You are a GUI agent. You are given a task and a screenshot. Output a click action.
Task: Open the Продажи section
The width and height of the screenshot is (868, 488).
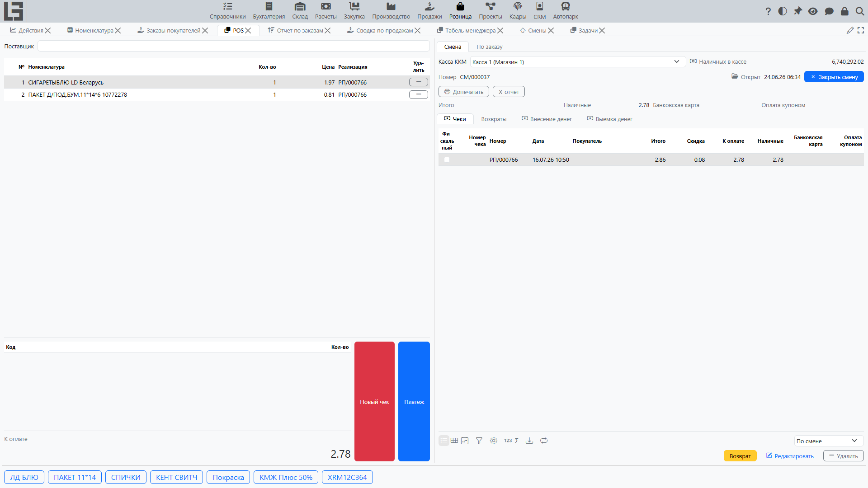429,11
